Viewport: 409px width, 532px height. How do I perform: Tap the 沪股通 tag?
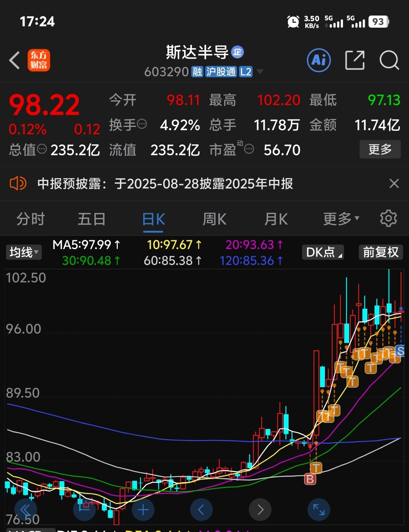click(x=221, y=72)
